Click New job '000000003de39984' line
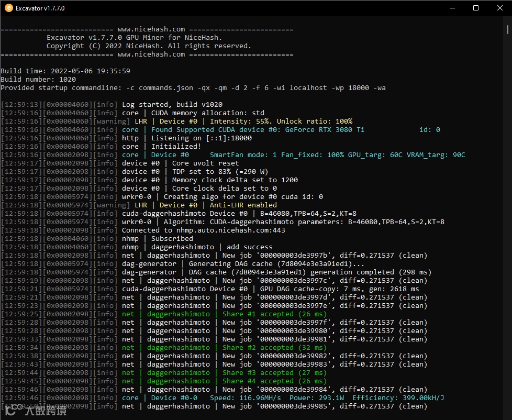 [214, 390]
